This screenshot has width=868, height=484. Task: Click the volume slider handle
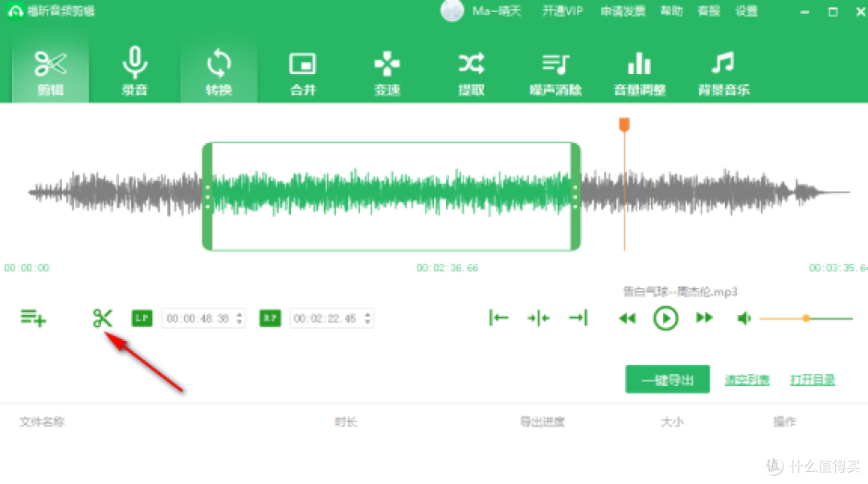pos(807,318)
